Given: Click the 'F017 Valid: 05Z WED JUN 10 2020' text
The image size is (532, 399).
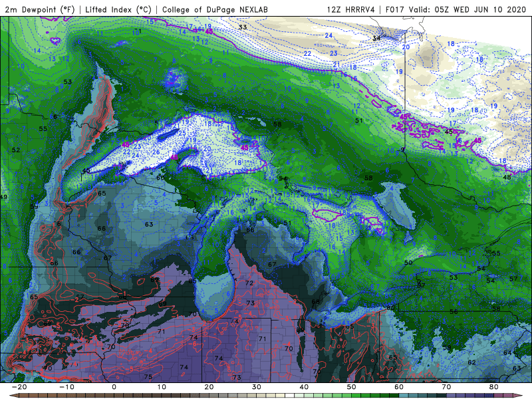Looking at the screenshot, I should tap(456, 9).
